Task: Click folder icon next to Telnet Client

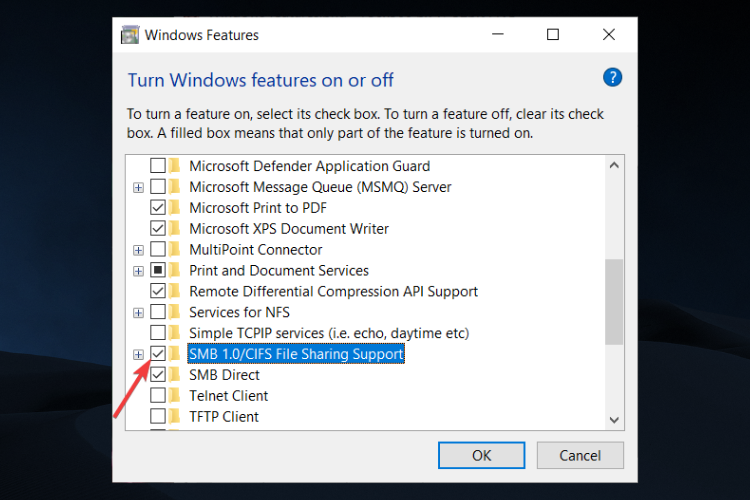Action: (175, 396)
